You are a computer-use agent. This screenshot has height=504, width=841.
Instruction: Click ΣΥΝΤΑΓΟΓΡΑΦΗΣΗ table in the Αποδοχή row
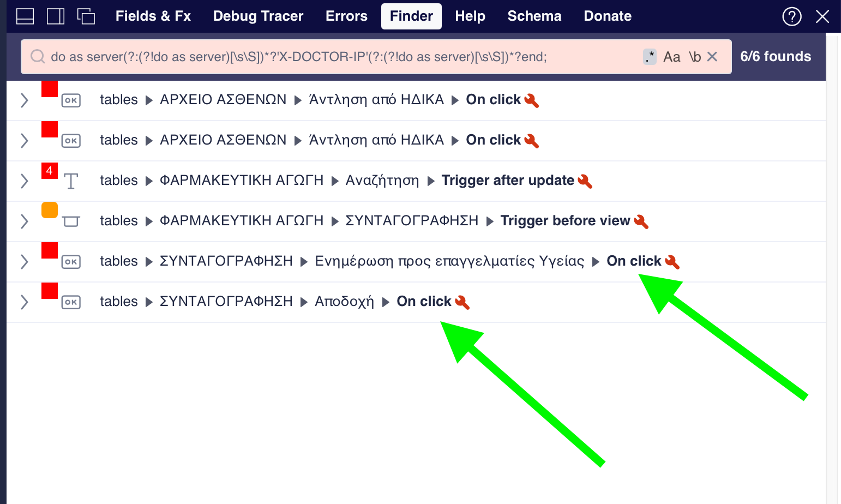coord(226,302)
